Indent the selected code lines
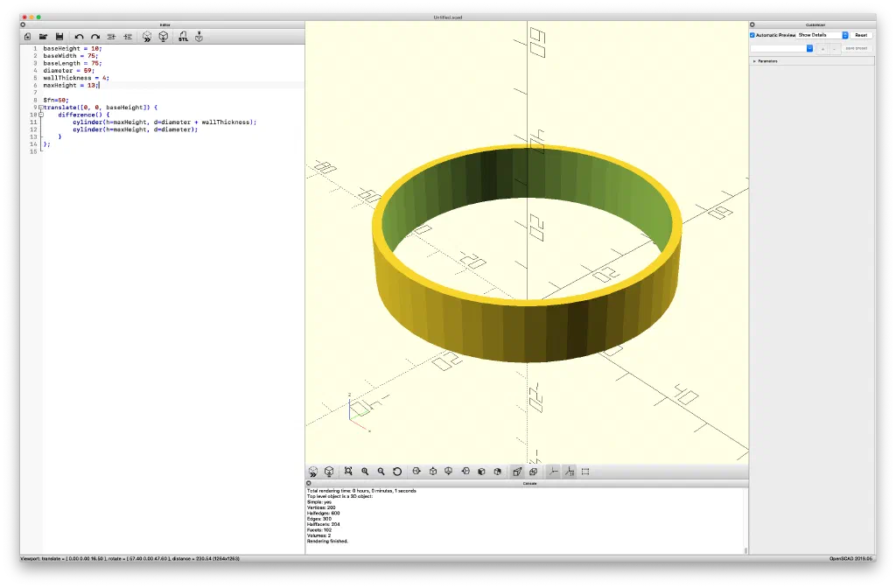The height and width of the screenshot is (588, 896). click(x=128, y=37)
